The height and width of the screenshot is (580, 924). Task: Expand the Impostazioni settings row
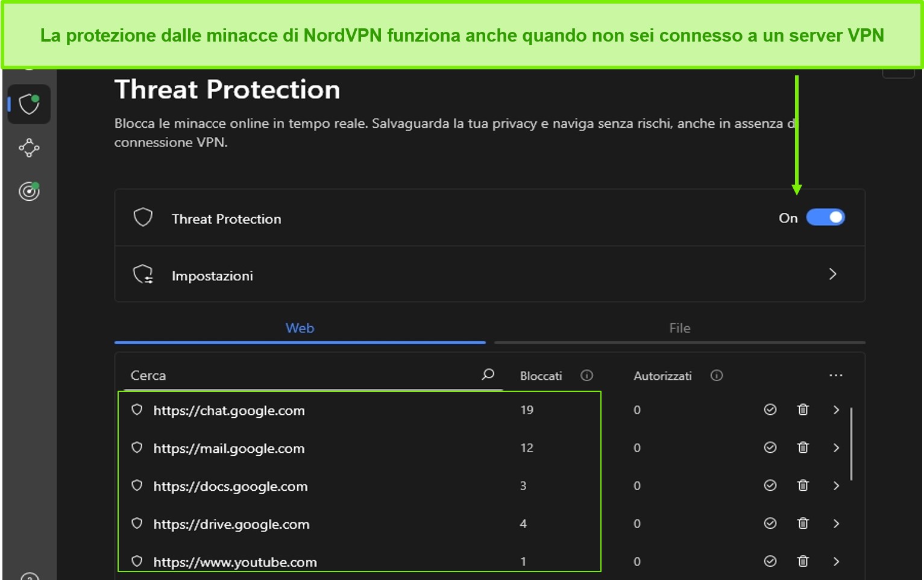(833, 274)
